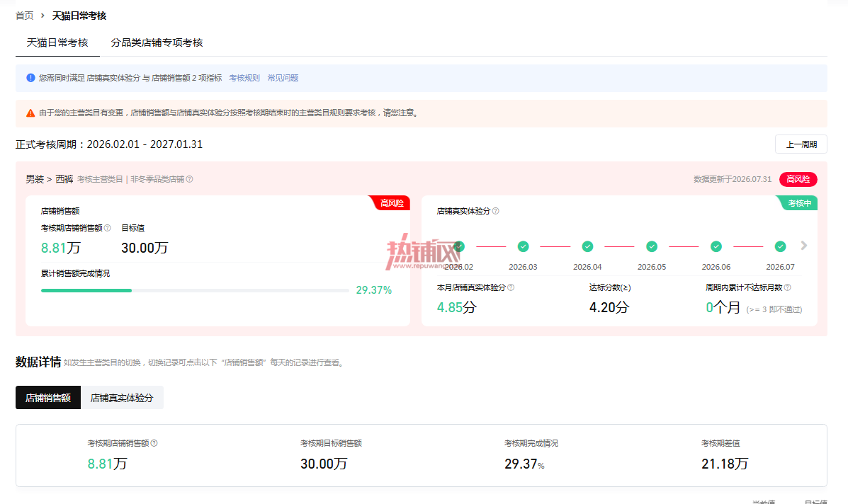
Task: Select the 2026.07 month checkmark
Action: click(x=781, y=246)
